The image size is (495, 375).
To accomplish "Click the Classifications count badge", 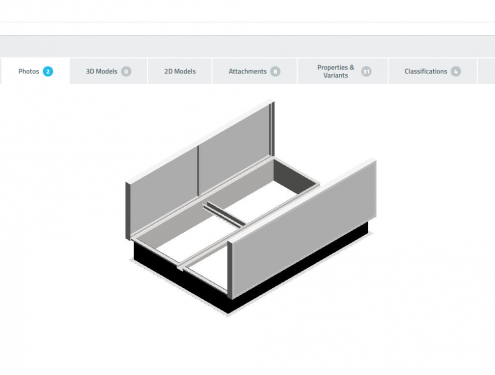I will click(456, 71).
